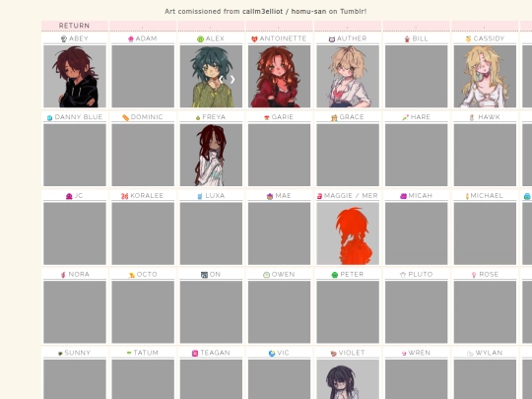
Task: Open Abey's character portrait
Action: [75, 76]
